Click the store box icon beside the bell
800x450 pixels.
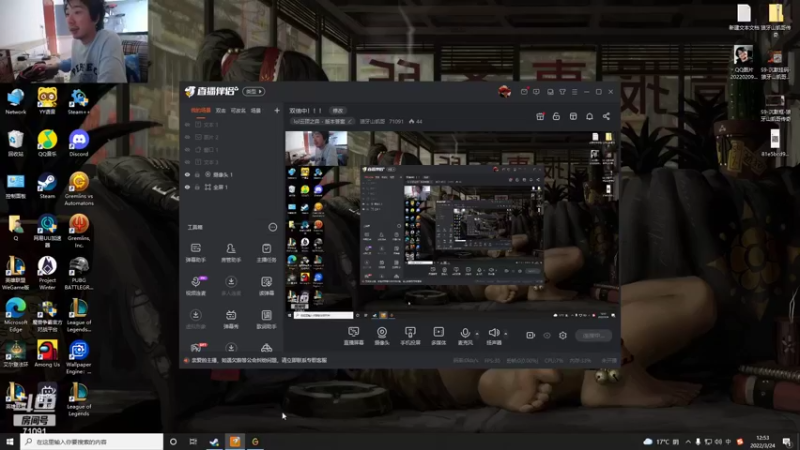[573, 116]
